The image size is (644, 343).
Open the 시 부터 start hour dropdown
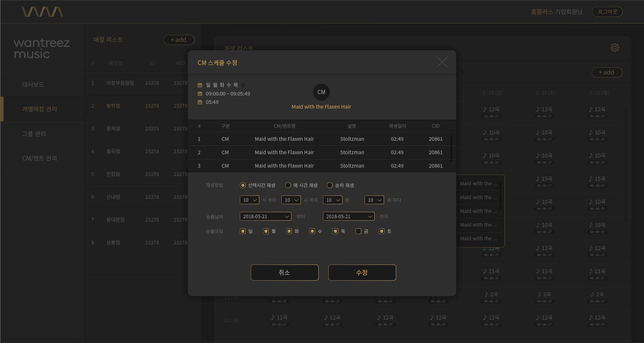click(x=249, y=200)
